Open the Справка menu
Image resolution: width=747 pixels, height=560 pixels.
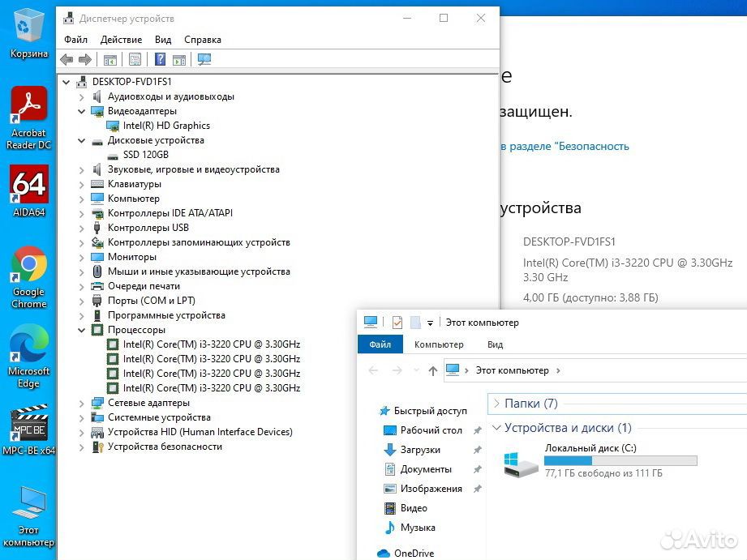point(203,40)
